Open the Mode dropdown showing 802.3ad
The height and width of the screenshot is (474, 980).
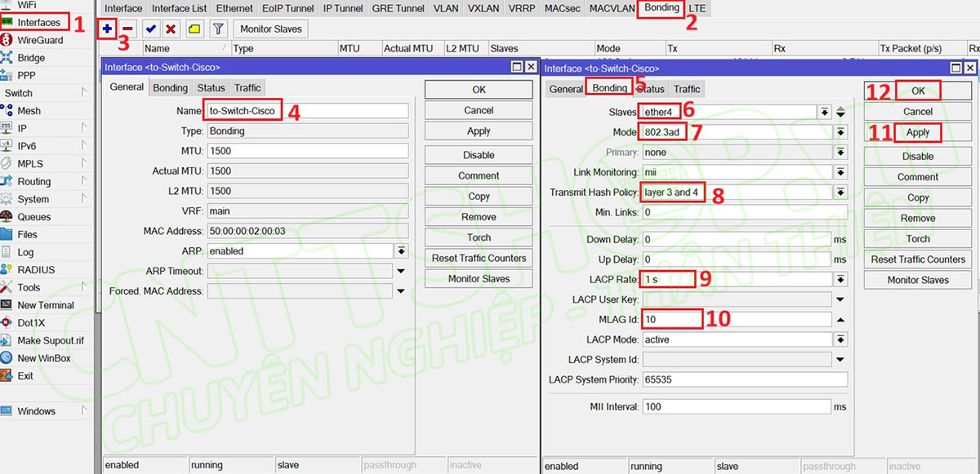840,132
